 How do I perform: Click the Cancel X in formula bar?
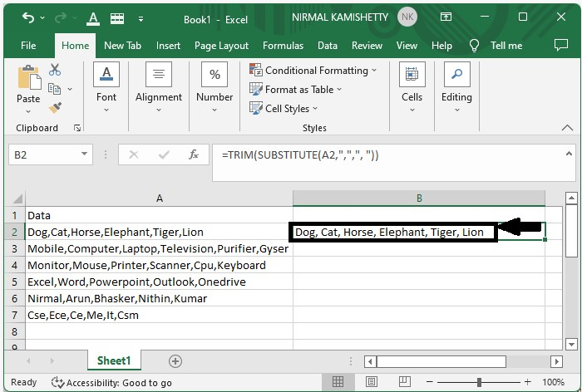(x=134, y=154)
